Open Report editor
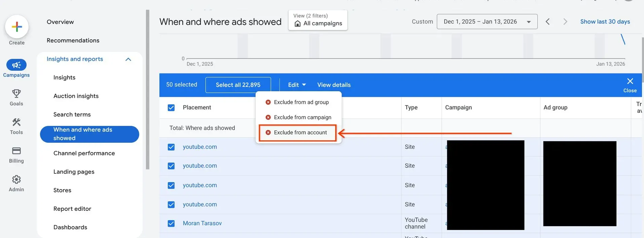This screenshot has width=644, height=238. coord(72,209)
